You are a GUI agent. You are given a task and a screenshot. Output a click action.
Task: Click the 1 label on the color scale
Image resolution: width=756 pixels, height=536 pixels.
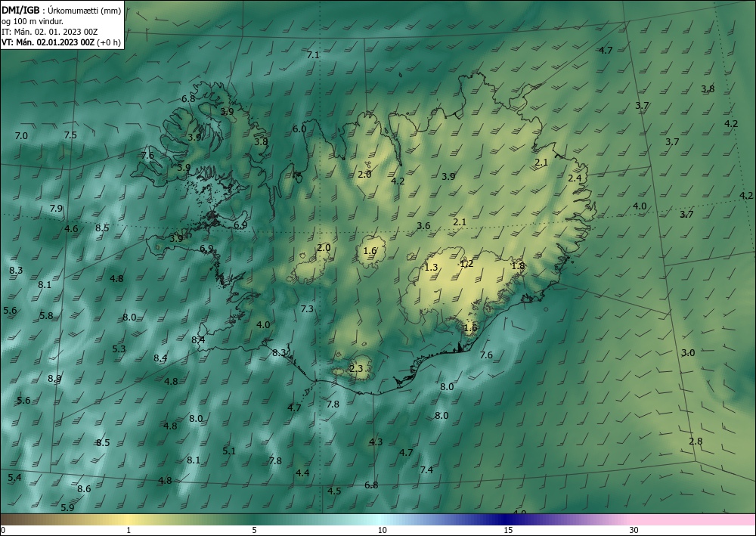tap(129, 530)
